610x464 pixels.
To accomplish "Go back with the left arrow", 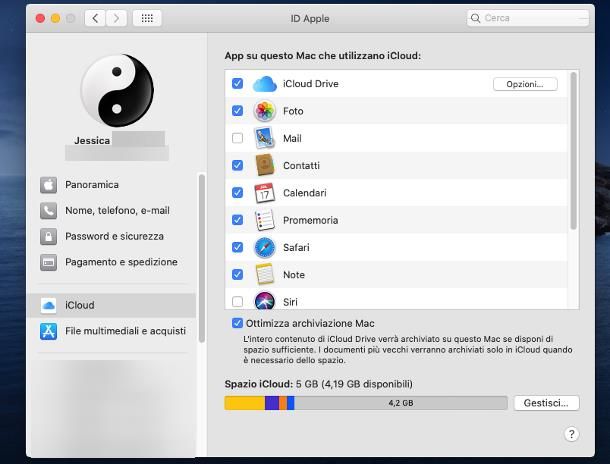I will [x=95, y=18].
